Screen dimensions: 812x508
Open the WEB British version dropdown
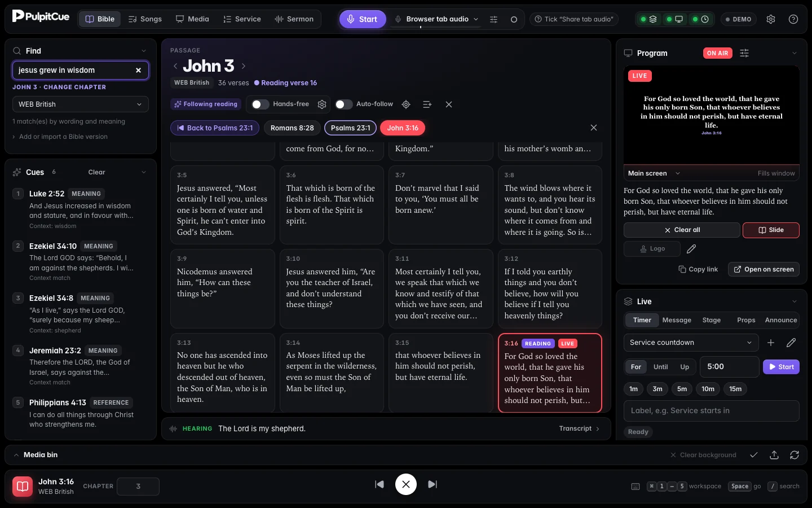point(81,104)
